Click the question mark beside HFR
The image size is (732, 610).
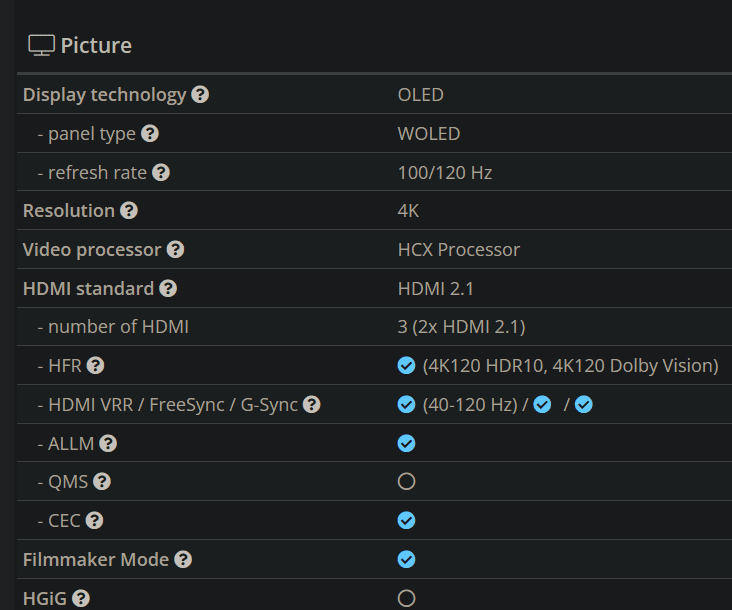[95, 366]
